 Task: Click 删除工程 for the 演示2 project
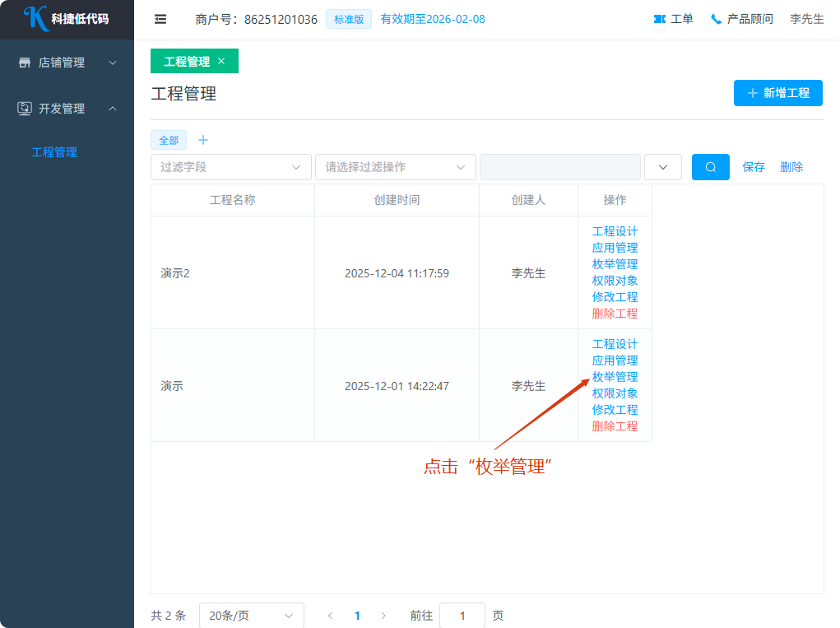(615, 314)
